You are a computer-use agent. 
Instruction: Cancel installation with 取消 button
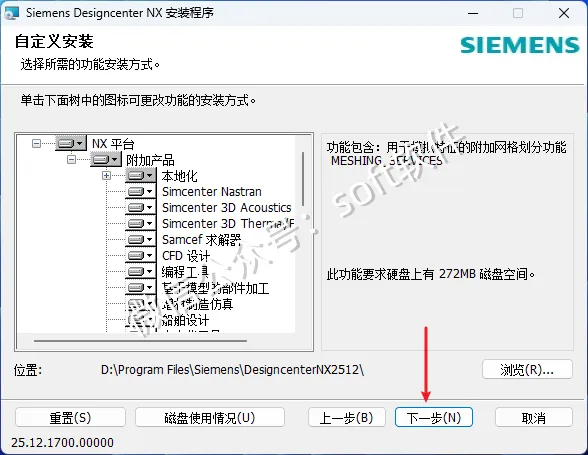[534, 417]
